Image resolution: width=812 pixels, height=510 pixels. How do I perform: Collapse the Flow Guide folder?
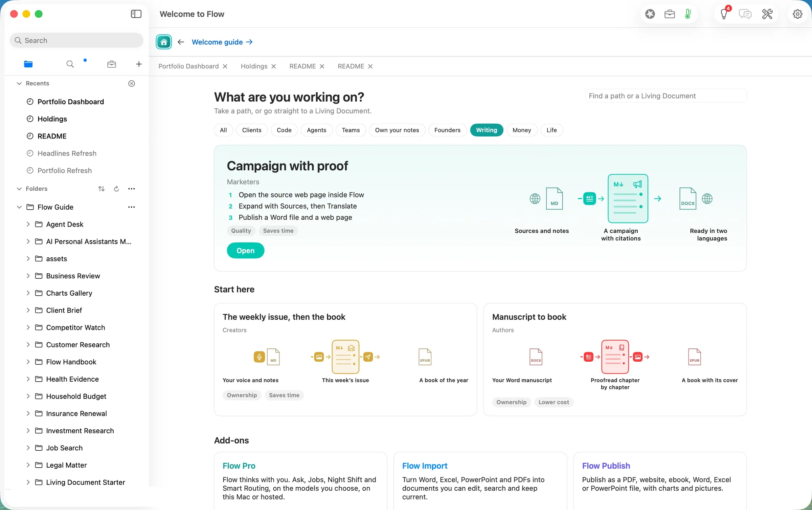19,207
